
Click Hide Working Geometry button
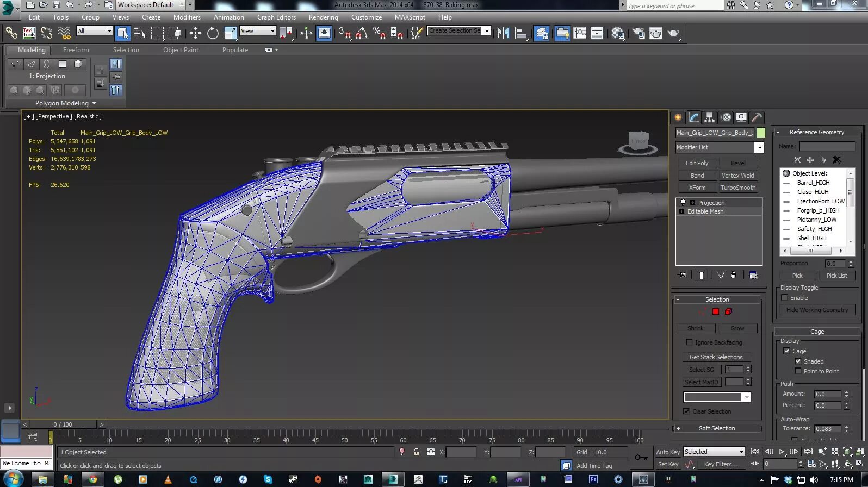coord(817,310)
